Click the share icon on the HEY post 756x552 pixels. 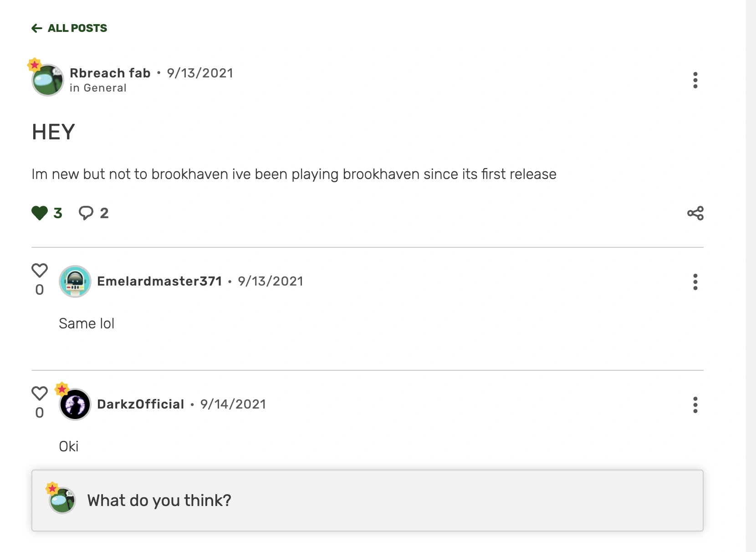[x=695, y=213]
